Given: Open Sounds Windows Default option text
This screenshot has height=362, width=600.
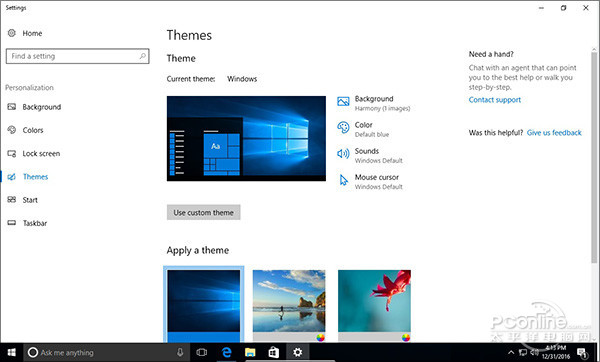Looking at the screenshot, I should click(378, 155).
